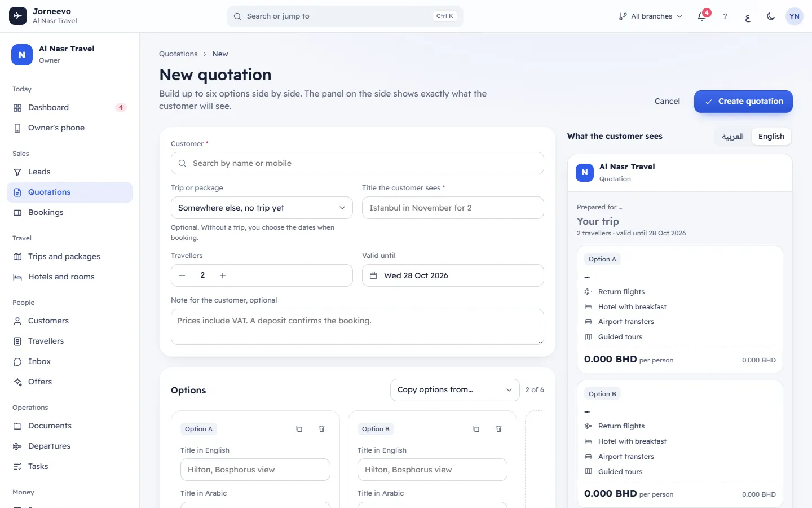Expand All branches dropdown
812x508 pixels.
(650, 16)
